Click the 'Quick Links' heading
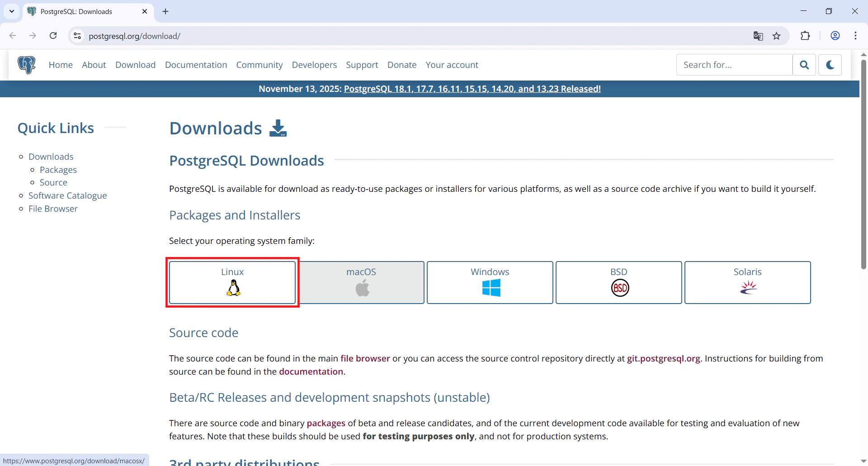This screenshot has width=868, height=466. pyautogui.click(x=56, y=128)
